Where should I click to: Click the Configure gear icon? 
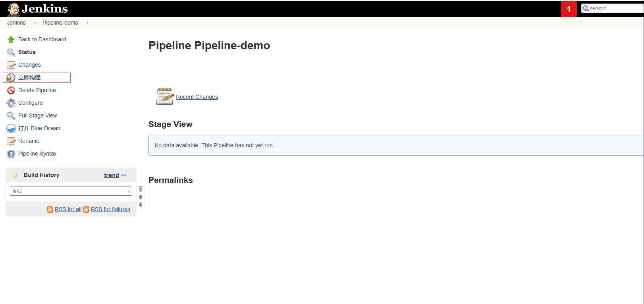point(11,103)
